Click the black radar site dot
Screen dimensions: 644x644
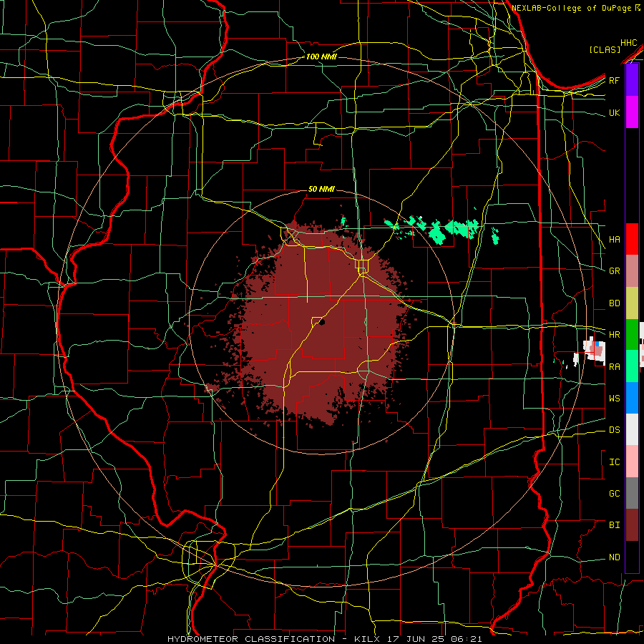pyautogui.click(x=322, y=323)
